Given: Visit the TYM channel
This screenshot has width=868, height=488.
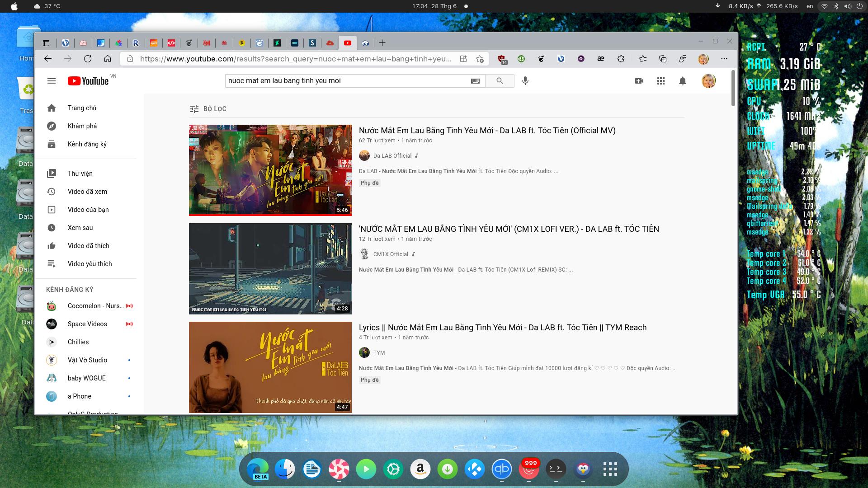Looking at the screenshot, I should coord(379,353).
